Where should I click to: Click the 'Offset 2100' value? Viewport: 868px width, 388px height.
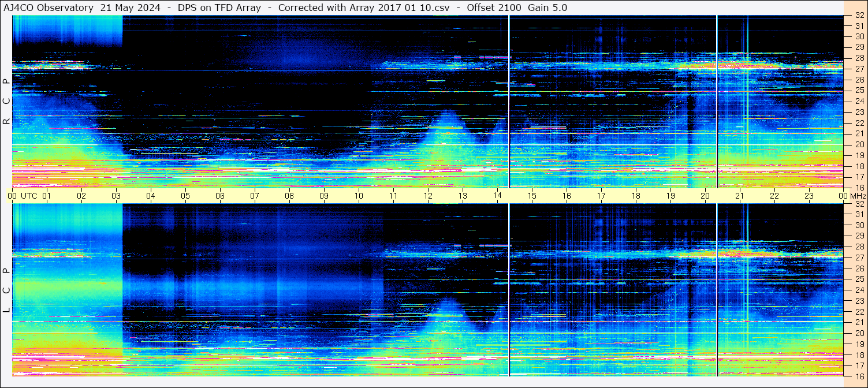point(493,8)
